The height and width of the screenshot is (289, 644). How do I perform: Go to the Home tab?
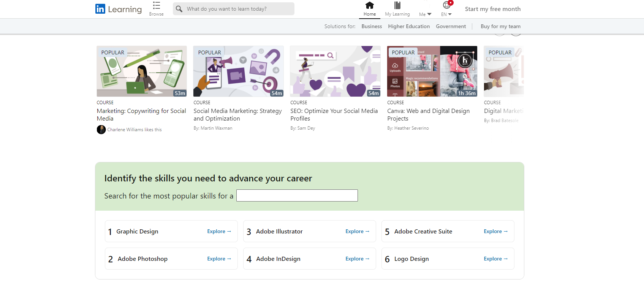[x=369, y=9]
